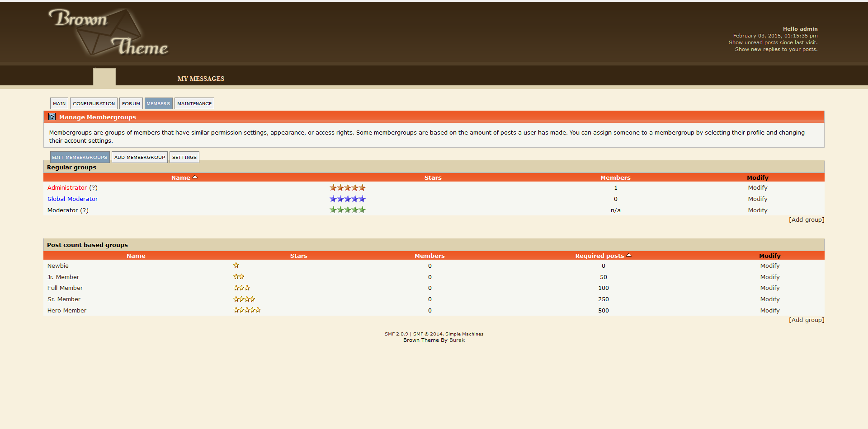Click the Brown Theme envelope logo
Screen dimensions: 868x429
[108, 33]
